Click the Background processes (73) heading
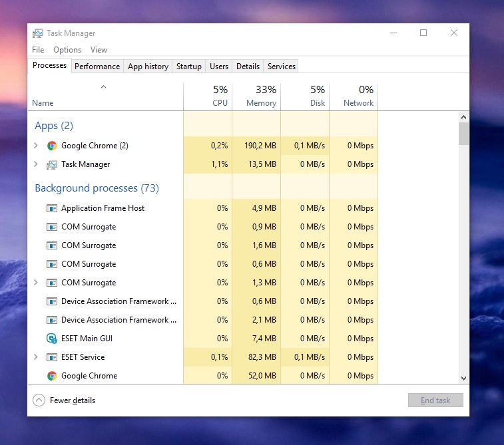Viewport: 504px width, 445px height. [x=97, y=188]
